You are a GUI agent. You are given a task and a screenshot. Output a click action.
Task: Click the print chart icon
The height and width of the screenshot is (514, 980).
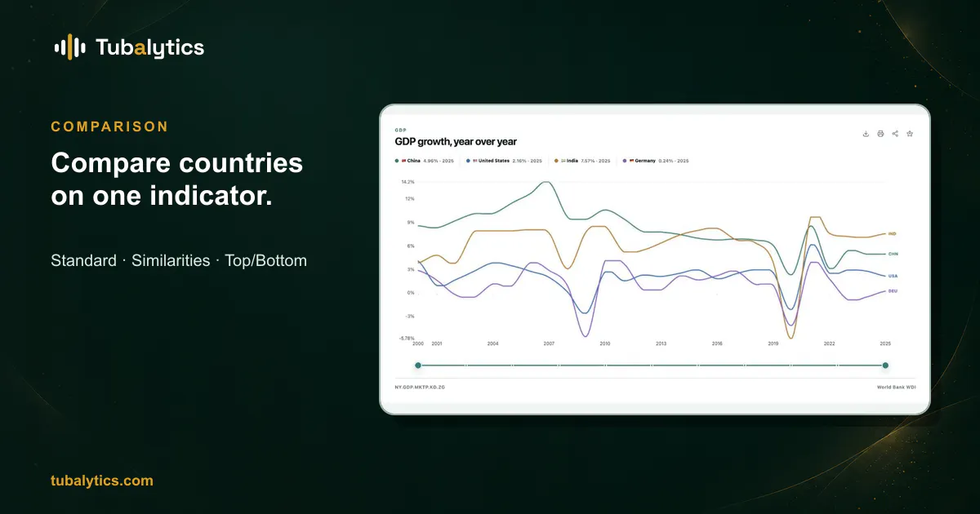tap(880, 134)
